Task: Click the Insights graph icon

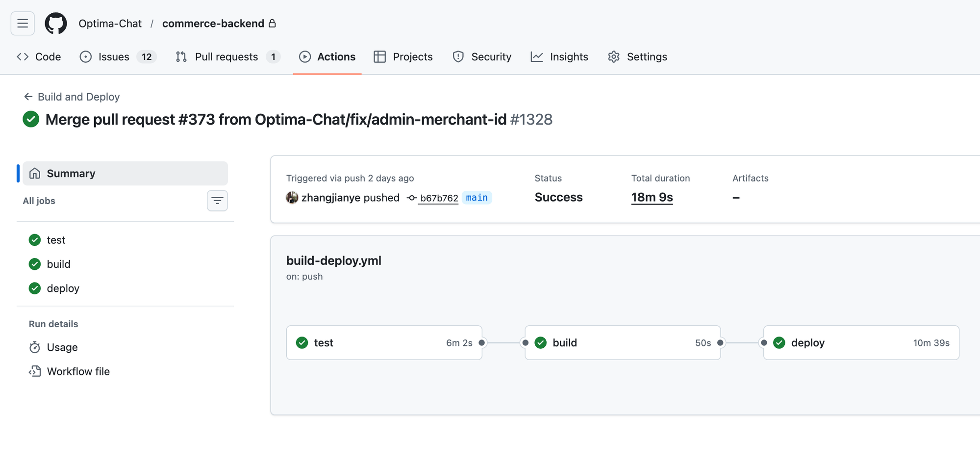Action: click(537, 57)
